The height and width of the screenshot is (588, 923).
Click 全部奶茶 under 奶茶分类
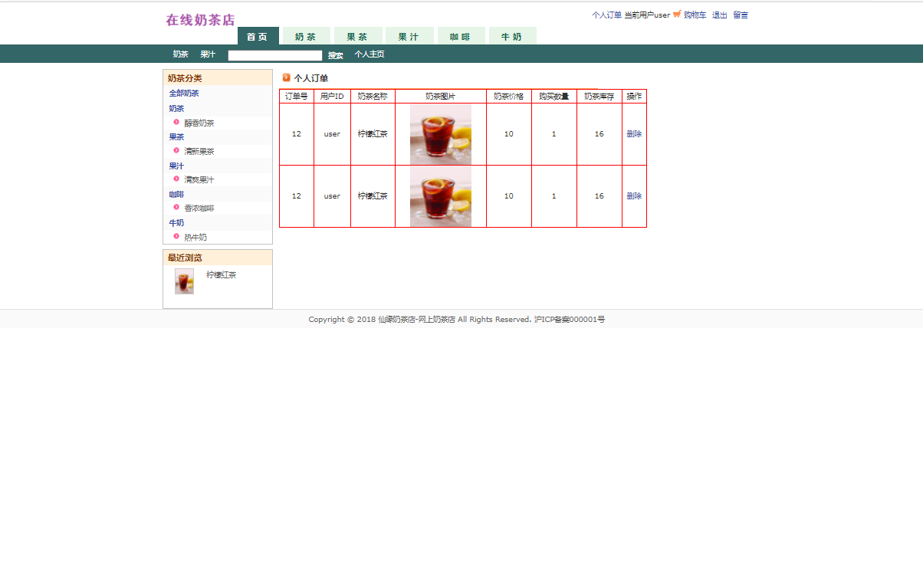(x=182, y=93)
